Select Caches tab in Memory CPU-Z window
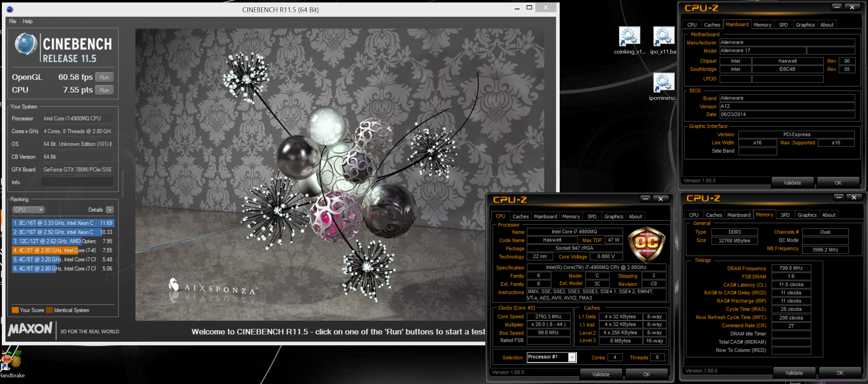This screenshot has width=868, height=384. click(x=714, y=215)
